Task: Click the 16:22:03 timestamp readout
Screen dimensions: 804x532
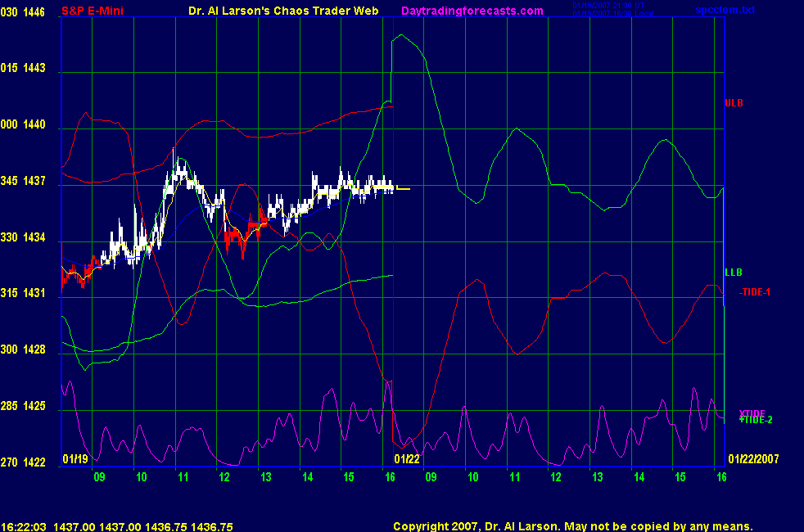Action: (23, 526)
